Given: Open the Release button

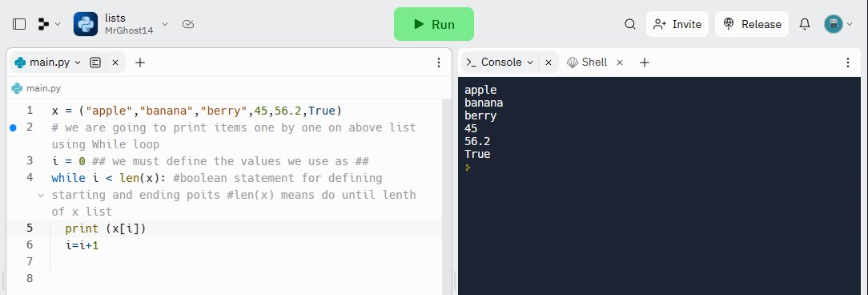Looking at the screenshot, I should [x=752, y=24].
